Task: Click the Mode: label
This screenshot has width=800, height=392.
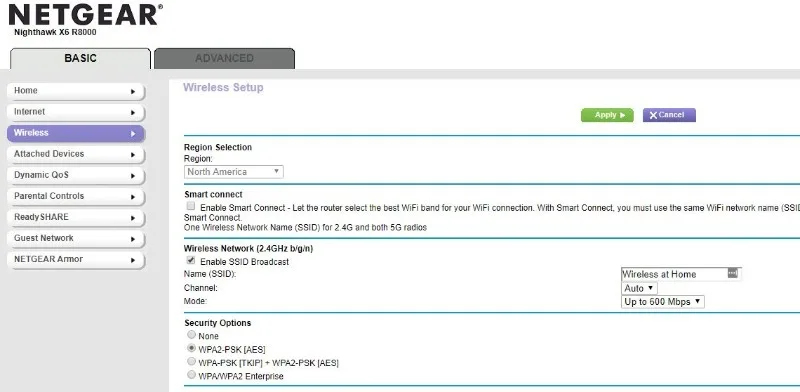Action: click(195, 301)
